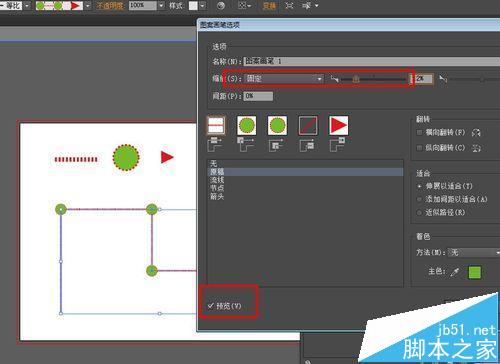Open dropdown arrow next to select similar icon
Screen dimensions: 500x364
(x=317, y=6)
